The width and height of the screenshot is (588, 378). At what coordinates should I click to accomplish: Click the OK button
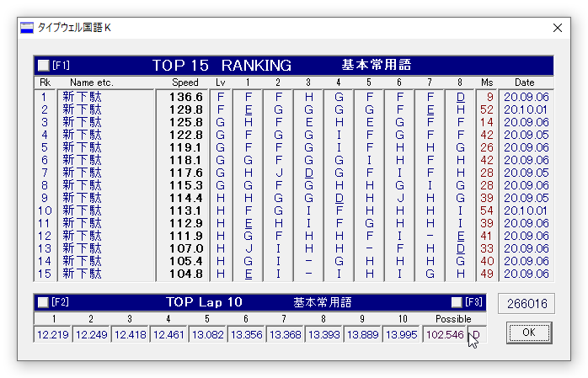pyautogui.click(x=529, y=333)
